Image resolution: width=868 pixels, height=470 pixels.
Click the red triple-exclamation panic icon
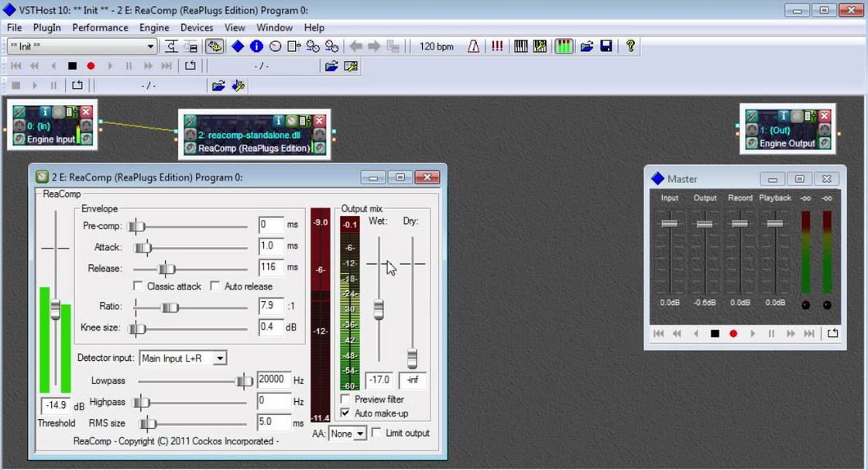tap(497, 46)
